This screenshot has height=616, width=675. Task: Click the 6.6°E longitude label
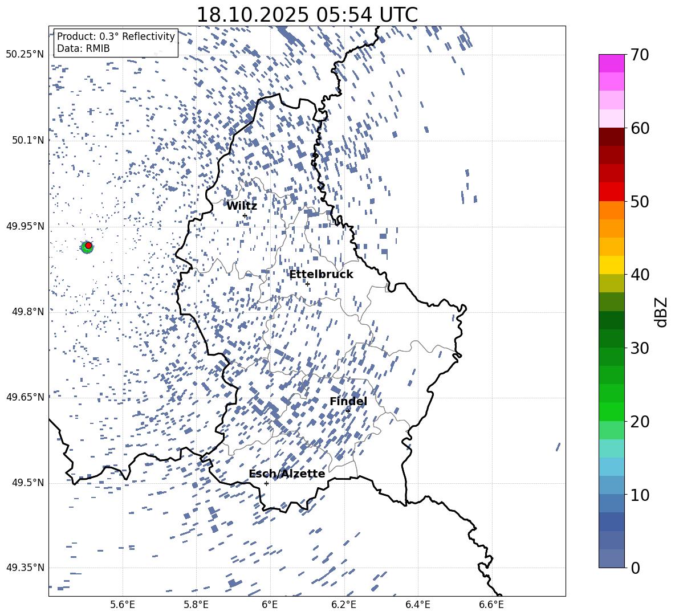click(491, 605)
